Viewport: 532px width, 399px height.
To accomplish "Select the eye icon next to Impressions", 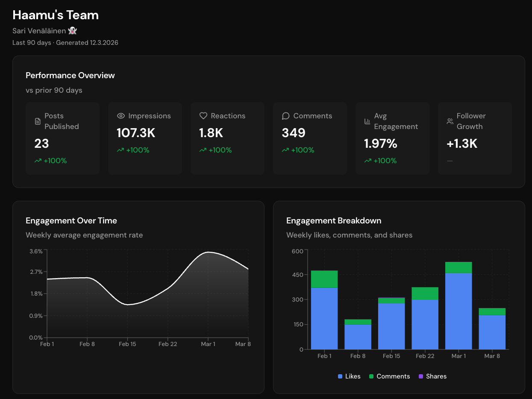I will pyautogui.click(x=121, y=116).
